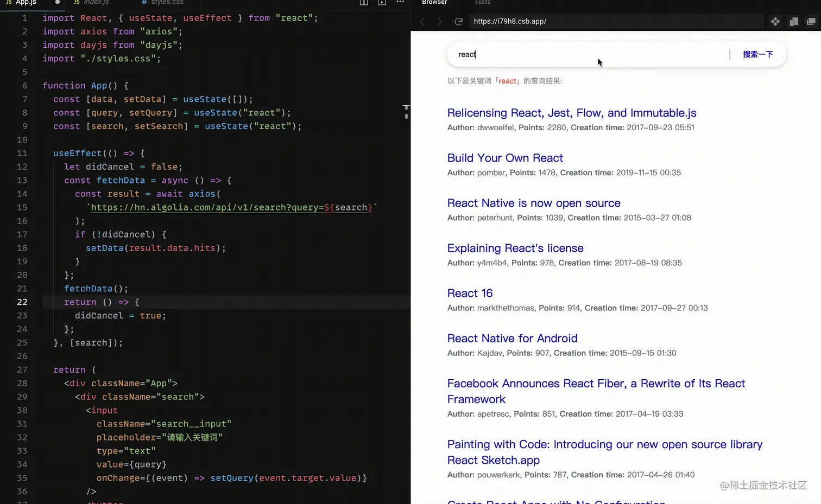Click the red 'react' keyword in results summary

coord(507,81)
